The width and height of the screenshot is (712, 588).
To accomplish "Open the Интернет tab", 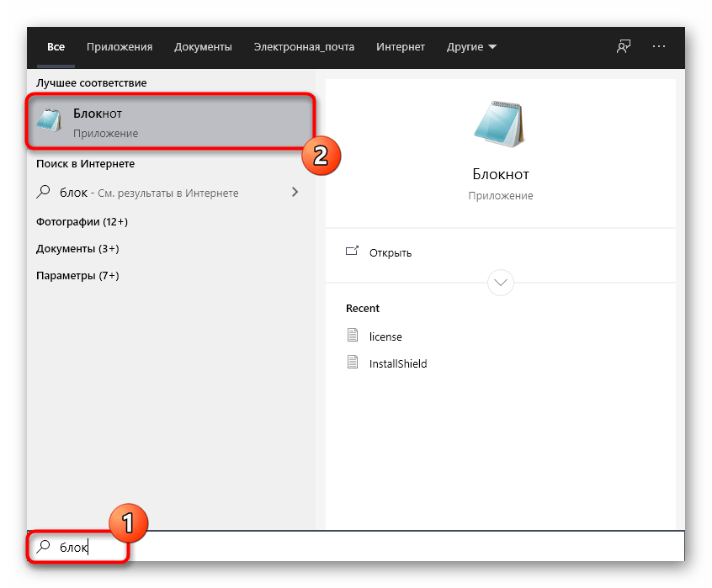I will pyautogui.click(x=401, y=47).
